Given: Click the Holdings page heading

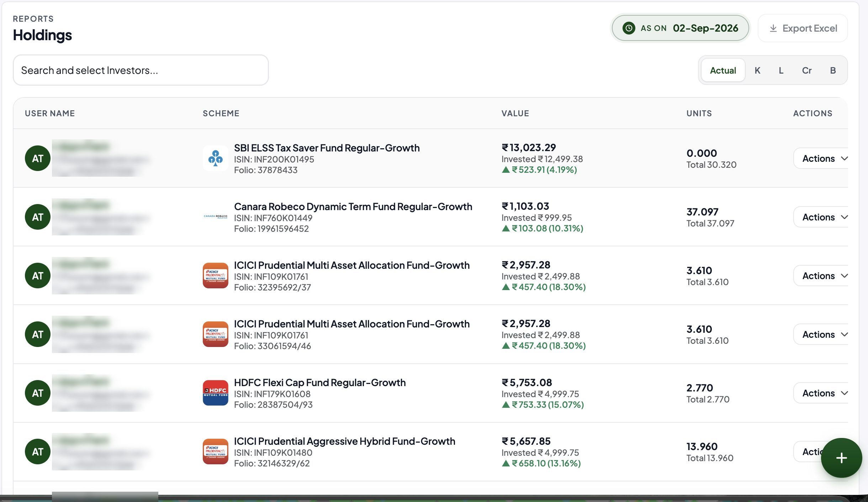Looking at the screenshot, I should pyautogui.click(x=42, y=35).
